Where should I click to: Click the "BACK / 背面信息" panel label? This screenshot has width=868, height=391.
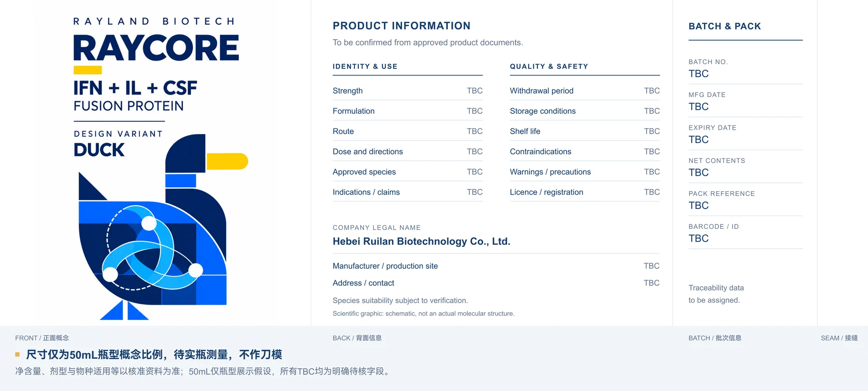pos(357,338)
